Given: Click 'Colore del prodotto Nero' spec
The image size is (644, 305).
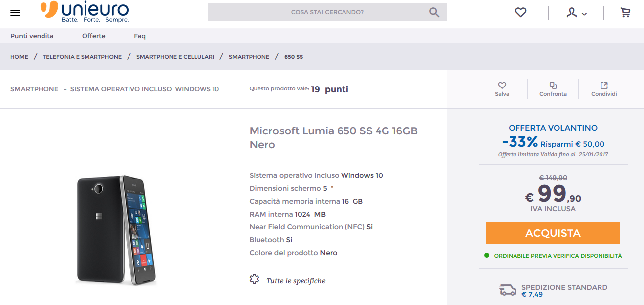Looking at the screenshot, I should pyautogui.click(x=293, y=253).
